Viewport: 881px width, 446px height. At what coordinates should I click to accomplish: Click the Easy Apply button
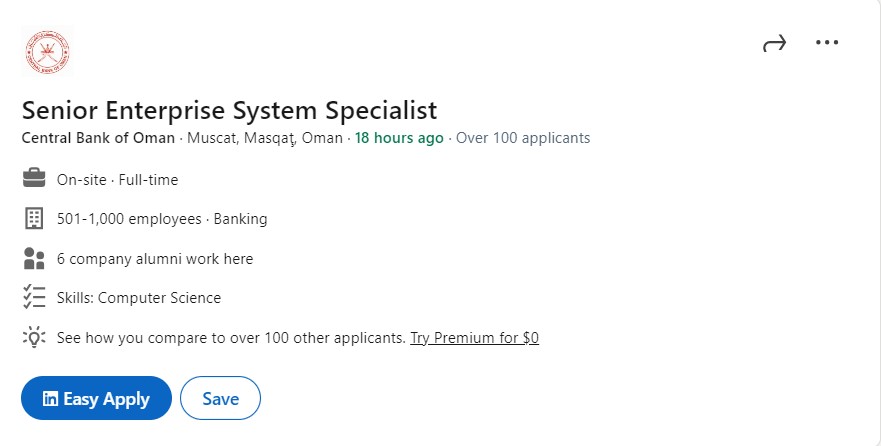tap(96, 398)
